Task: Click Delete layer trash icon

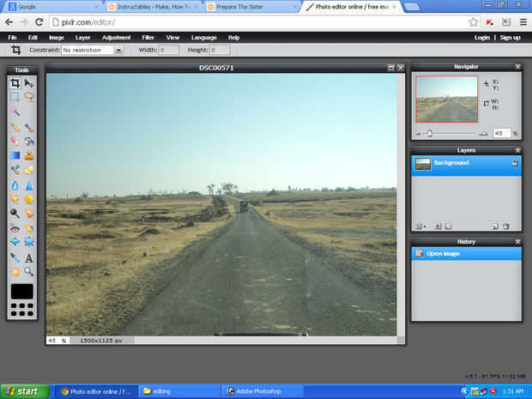Action: pos(506,227)
